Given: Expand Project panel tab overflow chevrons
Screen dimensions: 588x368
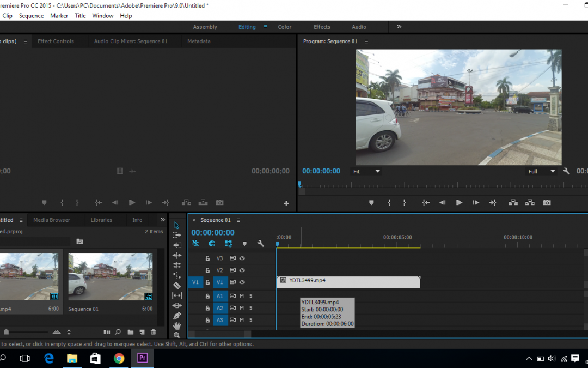Looking at the screenshot, I should (162, 220).
